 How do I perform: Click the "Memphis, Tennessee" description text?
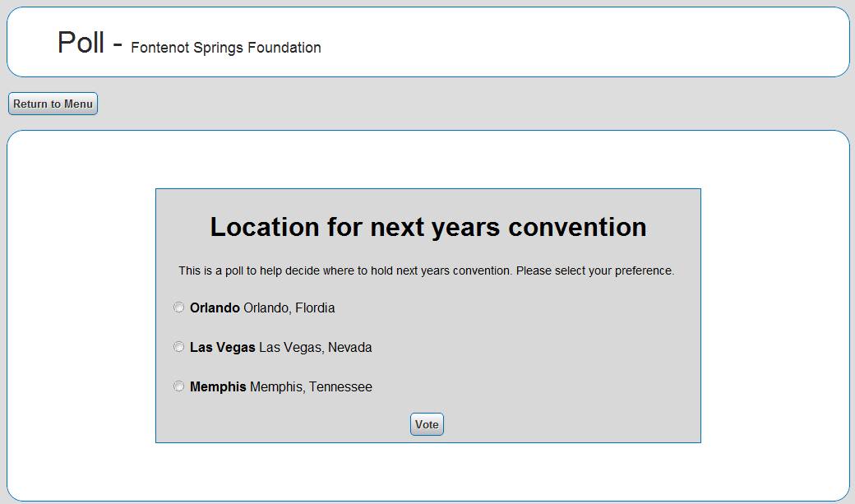pyautogui.click(x=311, y=387)
